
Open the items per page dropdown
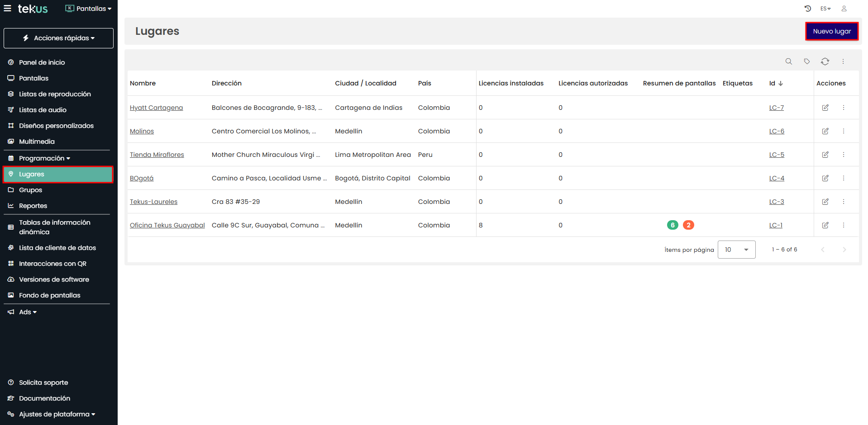click(736, 250)
